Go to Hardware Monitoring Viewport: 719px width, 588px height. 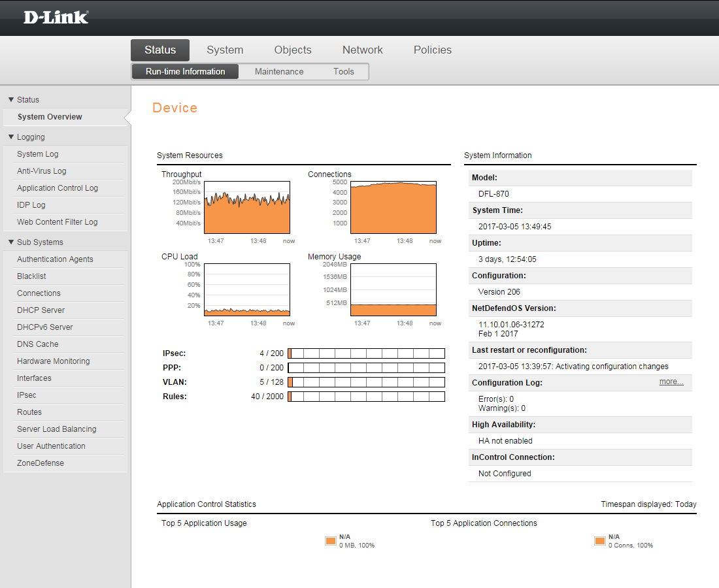(54, 361)
